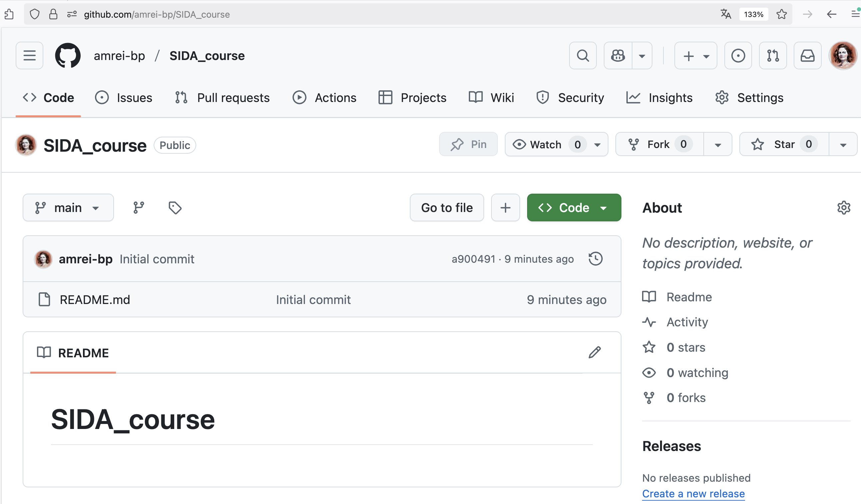Follow the Create a new release link
The height and width of the screenshot is (504, 861).
[693, 493]
